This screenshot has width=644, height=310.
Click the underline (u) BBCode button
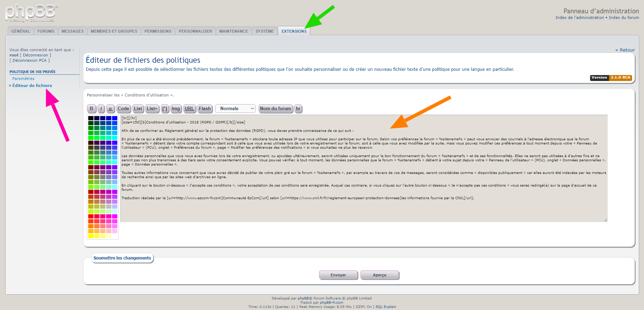[110, 109]
